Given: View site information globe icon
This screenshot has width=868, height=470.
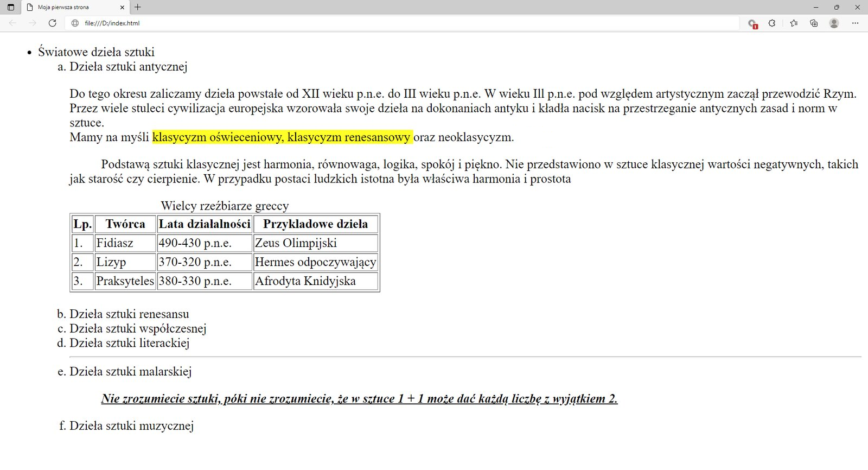Looking at the screenshot, I should [75, 23].
